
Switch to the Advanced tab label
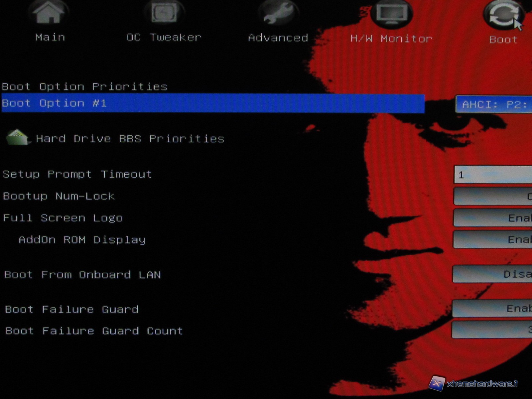(x=278, y=38)
